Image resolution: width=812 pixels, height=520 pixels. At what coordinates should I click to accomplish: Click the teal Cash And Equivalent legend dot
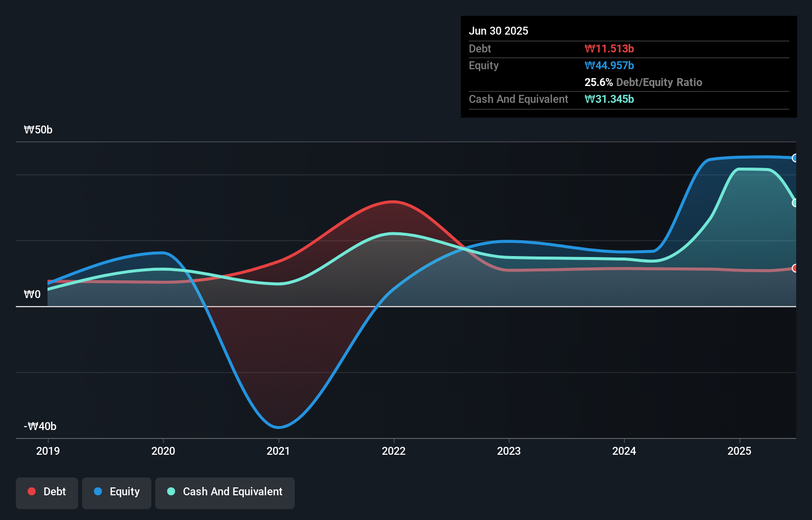pos(171,491)
